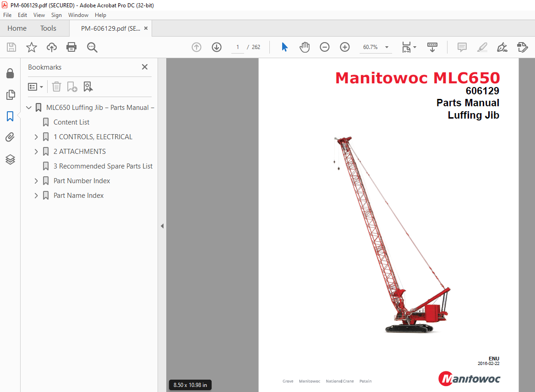
Task: Open fit page options tool
Action: (406, 47)
